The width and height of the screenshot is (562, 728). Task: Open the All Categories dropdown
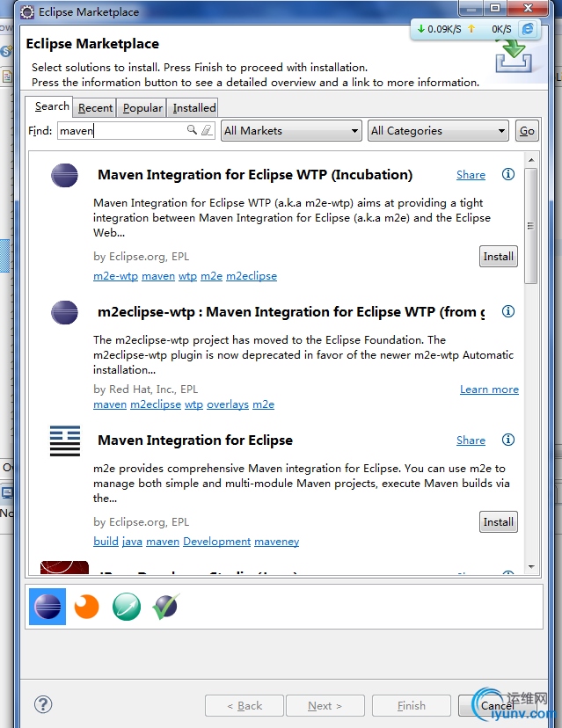(438, 130)
